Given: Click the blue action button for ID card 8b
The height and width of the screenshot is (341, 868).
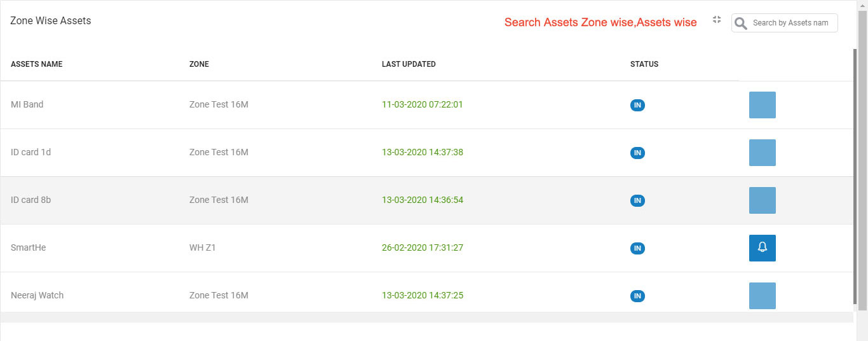Looking at the screenshot, I should coord(763,200).
